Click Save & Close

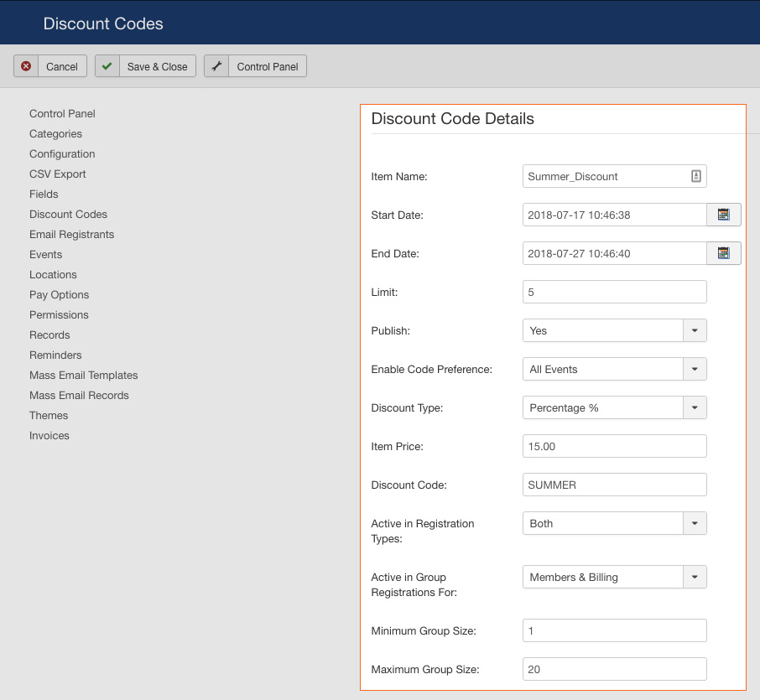pyautogui.click(x=145, y=66)
